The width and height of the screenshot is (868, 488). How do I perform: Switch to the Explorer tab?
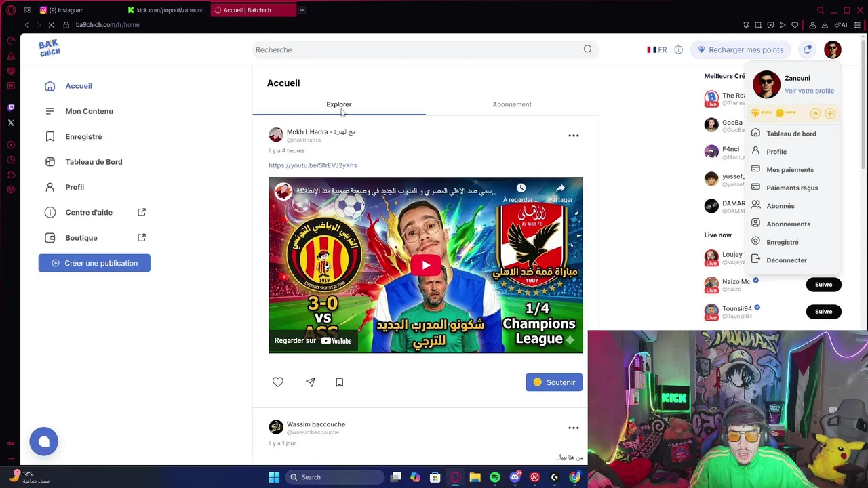pos(339,104)
